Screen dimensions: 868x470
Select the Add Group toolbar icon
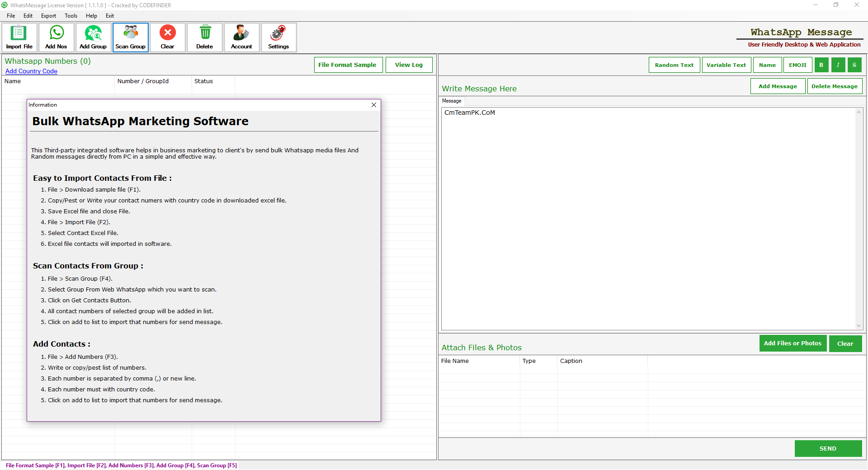[x=93, y=38]
